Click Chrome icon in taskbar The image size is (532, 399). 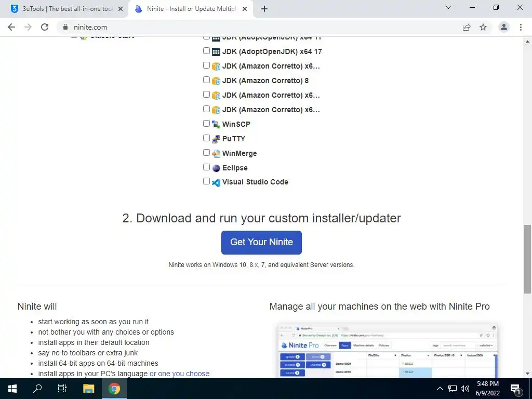[x=114, y=389]
